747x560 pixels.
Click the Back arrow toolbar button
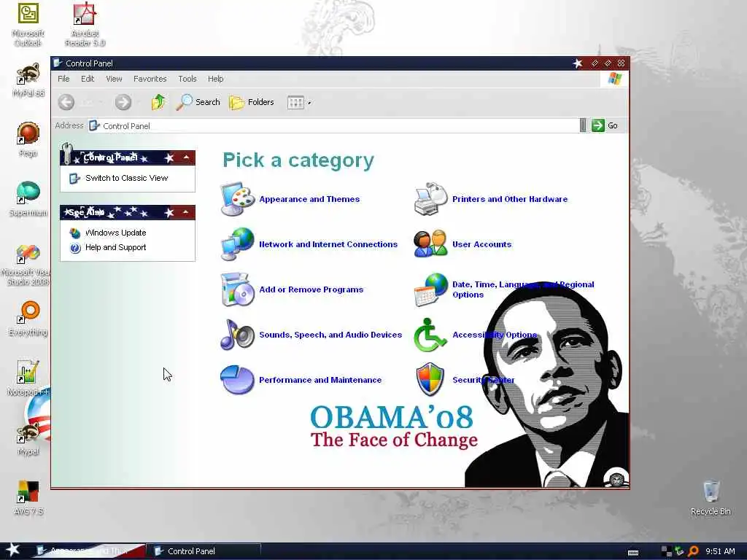66,102
